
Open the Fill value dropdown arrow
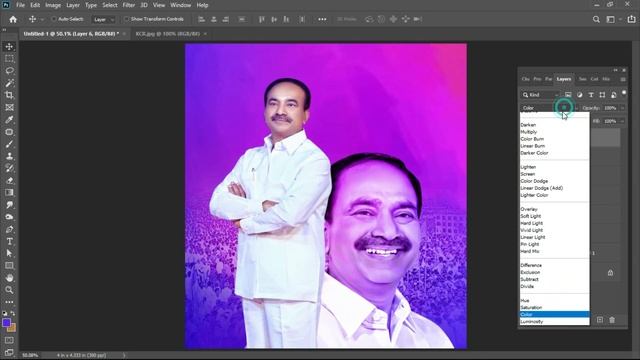tap(622, 121)
